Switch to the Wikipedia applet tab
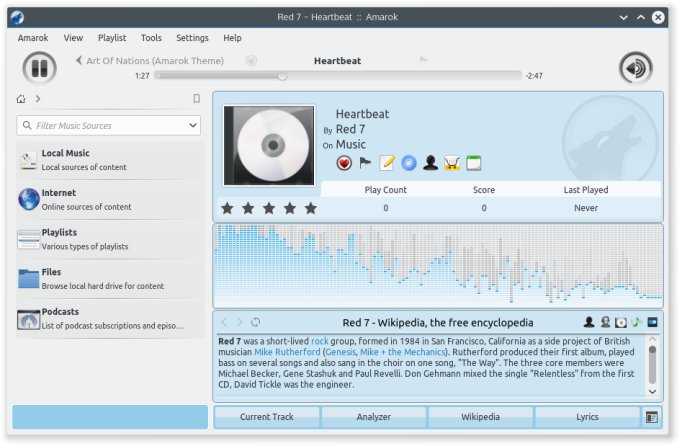The width and height of the screenshot is (680, 446). tap(480, 417)
